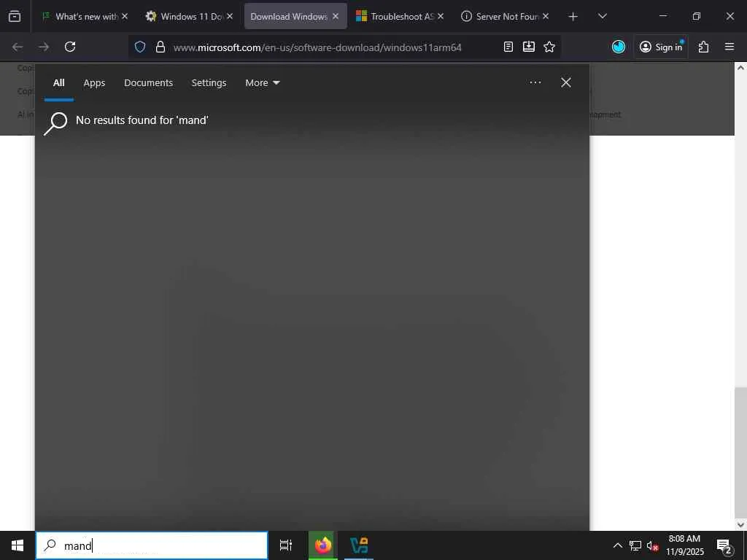This screenshot has width=747, height=560.
Task: Select the "Download Windows" tab
Action: coord(289,16)
